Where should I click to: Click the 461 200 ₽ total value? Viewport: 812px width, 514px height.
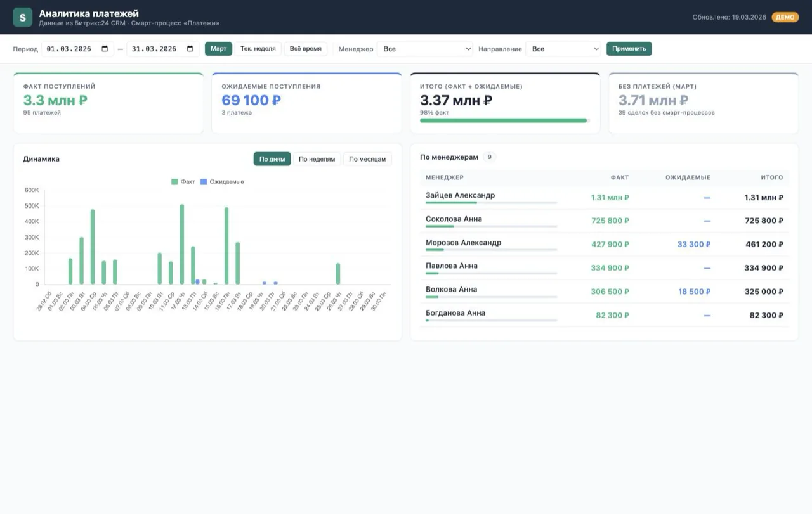[764, 244]
